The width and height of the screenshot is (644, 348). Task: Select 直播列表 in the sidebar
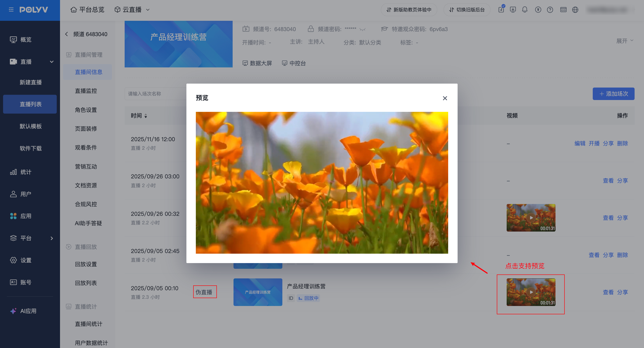point(30,104)
